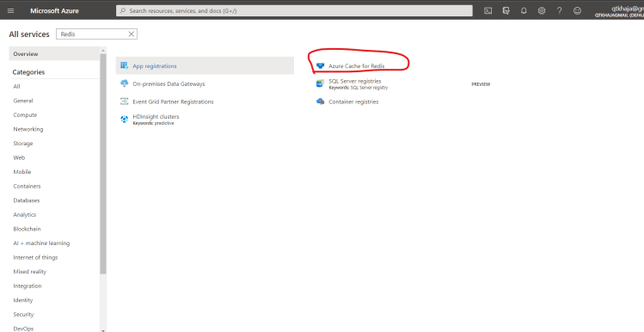
Task: Open Azure Cache for Redis
Action: point(357,65)
